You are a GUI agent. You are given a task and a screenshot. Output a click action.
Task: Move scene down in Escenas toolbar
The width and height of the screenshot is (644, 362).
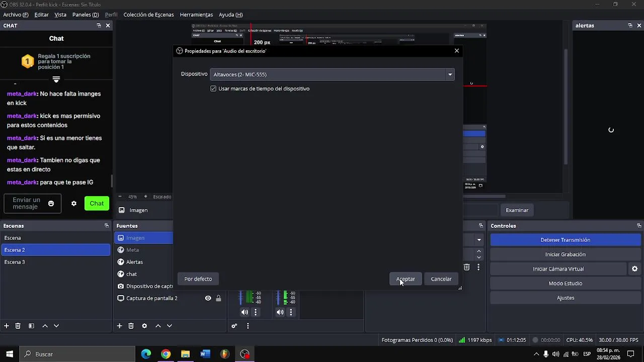(56, 326)
